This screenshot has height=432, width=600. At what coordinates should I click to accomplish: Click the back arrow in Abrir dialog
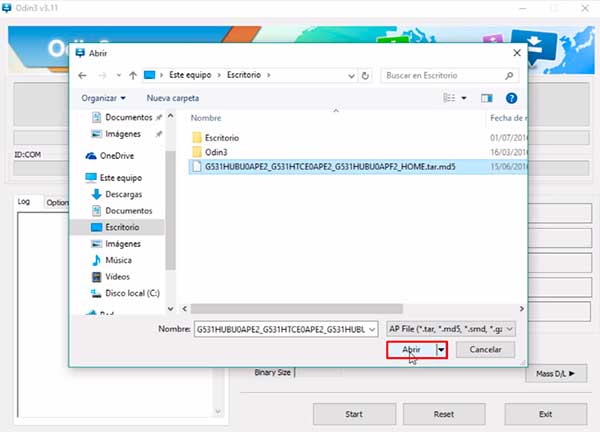82,75
